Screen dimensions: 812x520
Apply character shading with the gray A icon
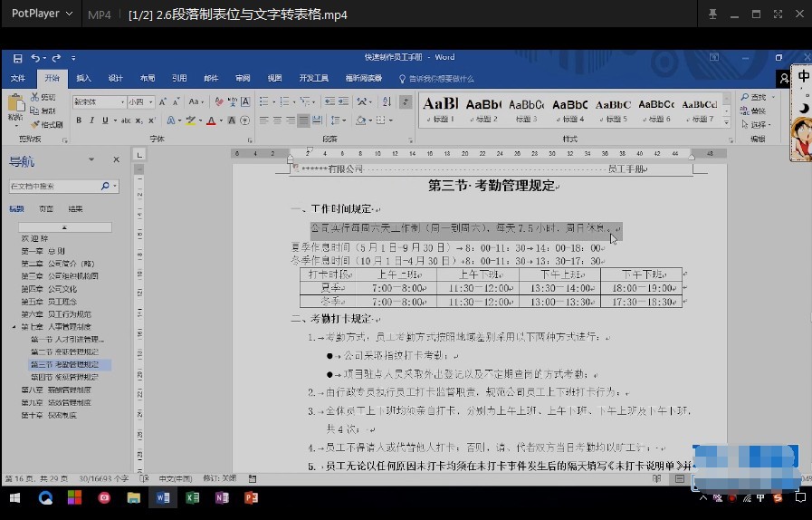click(232, 120)
